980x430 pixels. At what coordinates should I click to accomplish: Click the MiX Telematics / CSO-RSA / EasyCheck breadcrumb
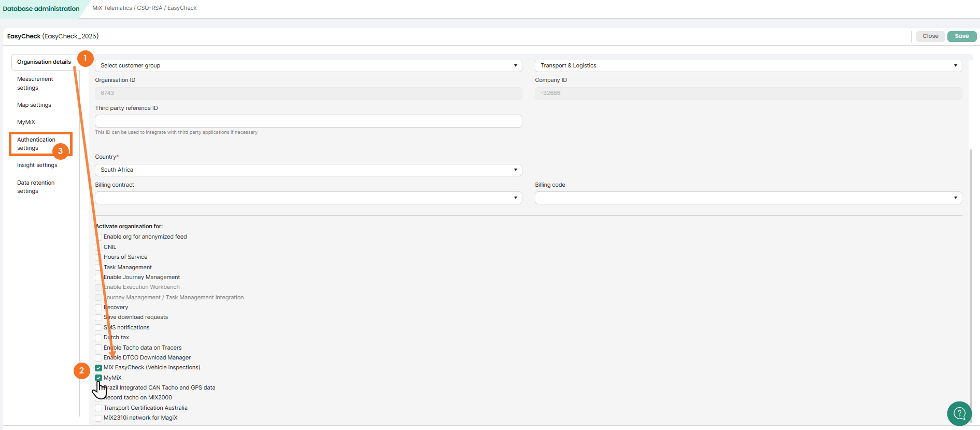click(x=145, y=8)
